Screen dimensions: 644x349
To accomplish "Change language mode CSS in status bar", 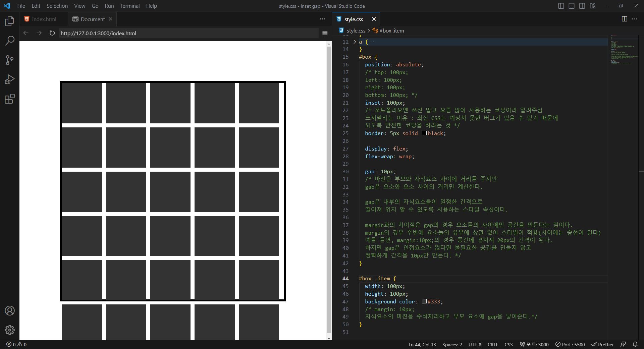I will click(x=508, y=345).
